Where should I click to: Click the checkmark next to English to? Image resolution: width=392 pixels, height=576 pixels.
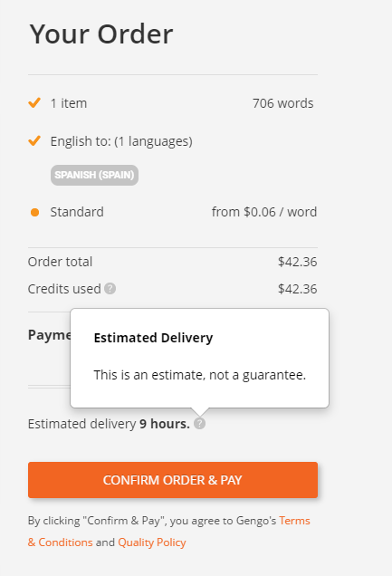34,140
